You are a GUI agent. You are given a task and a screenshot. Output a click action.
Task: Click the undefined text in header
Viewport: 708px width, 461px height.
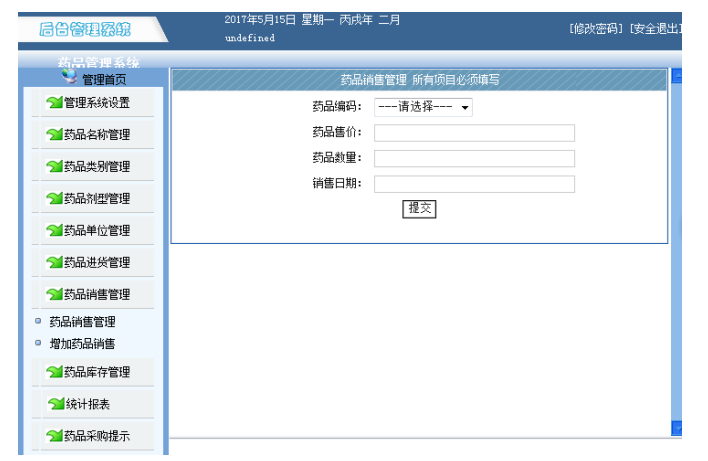click(x=250, y=38)
